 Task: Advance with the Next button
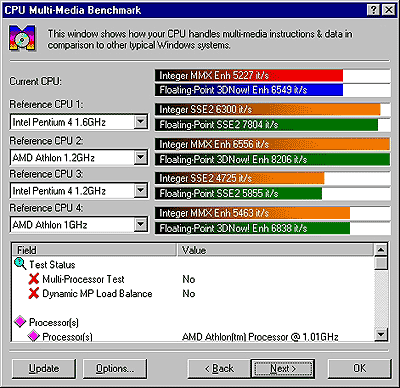pyautogui.click(x=283, y=368)
